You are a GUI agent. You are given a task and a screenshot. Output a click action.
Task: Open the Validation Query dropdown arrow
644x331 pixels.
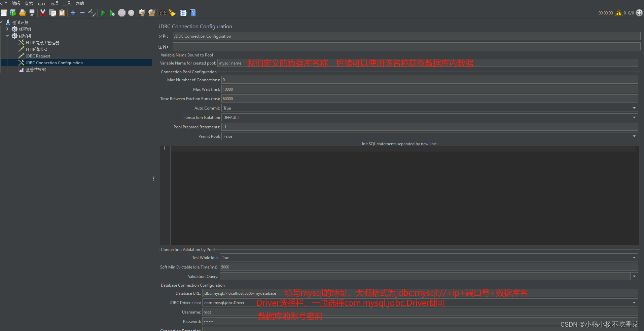click(x=634, y=276)
